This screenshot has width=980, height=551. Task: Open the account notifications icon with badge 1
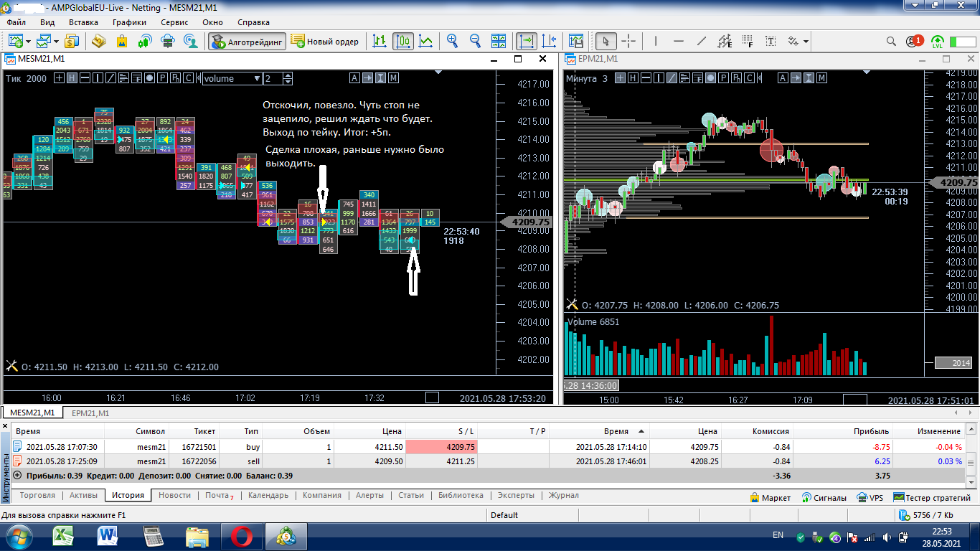(x=914, y=41)
